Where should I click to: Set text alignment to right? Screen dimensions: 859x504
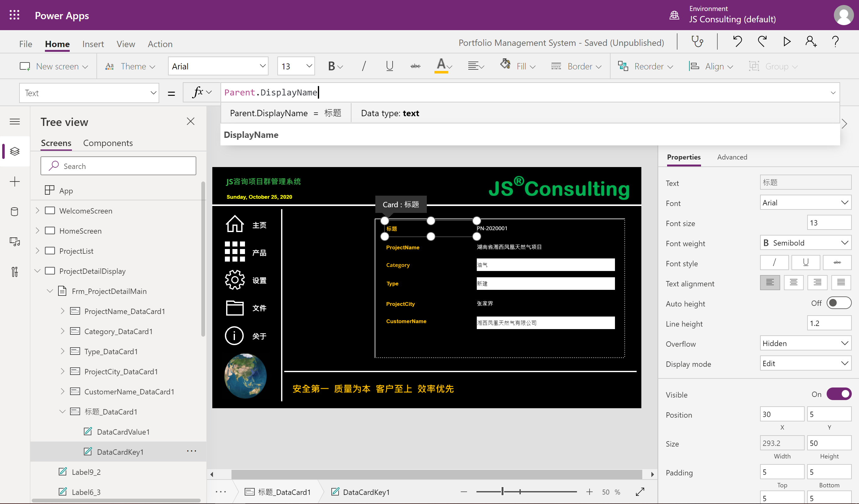tap(817, 283)
